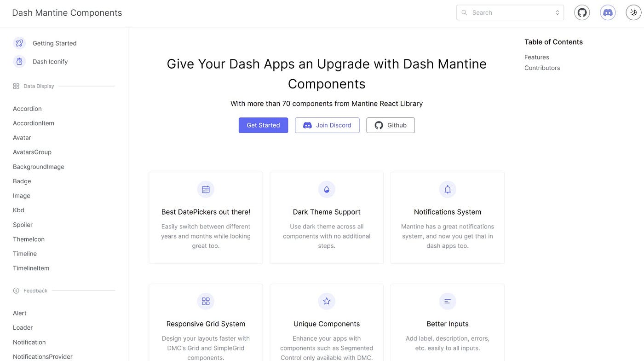Open the Discord icon in the header
Screen dimensions: 644x361
point(608,12)
